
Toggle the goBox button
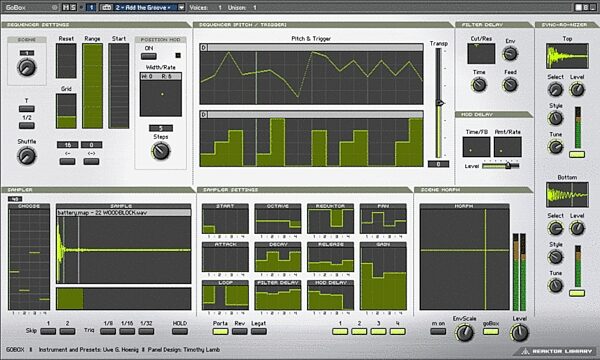pos(491,331)
